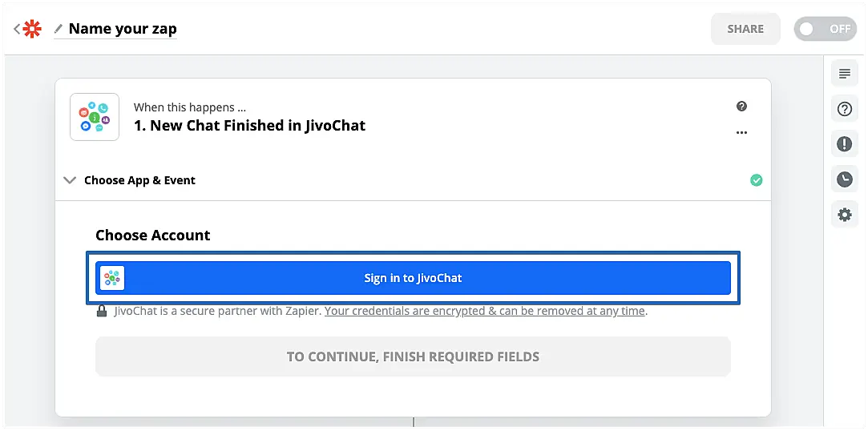Show zap alerts via exclamation icon

844,144
